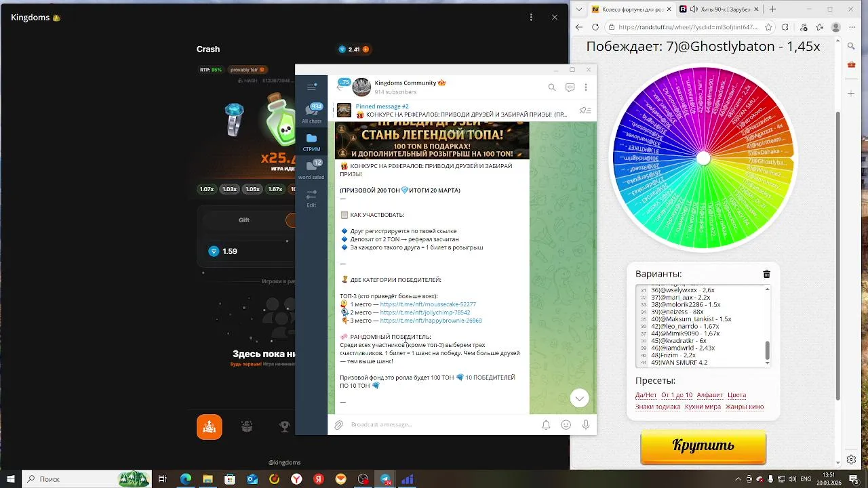Open the Telegram hamburger menu

[311, 87]
